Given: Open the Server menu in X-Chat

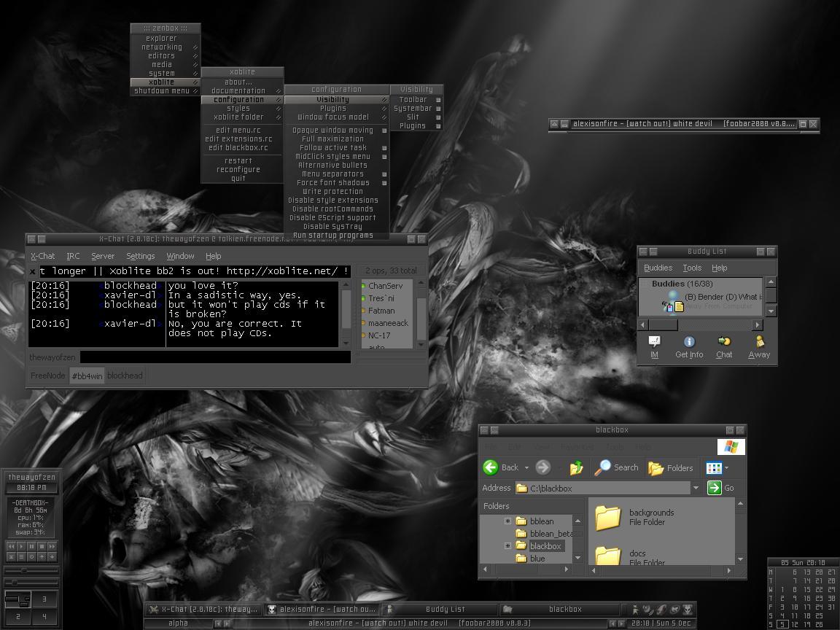Looking at the screenshot, I should [103, 256].
